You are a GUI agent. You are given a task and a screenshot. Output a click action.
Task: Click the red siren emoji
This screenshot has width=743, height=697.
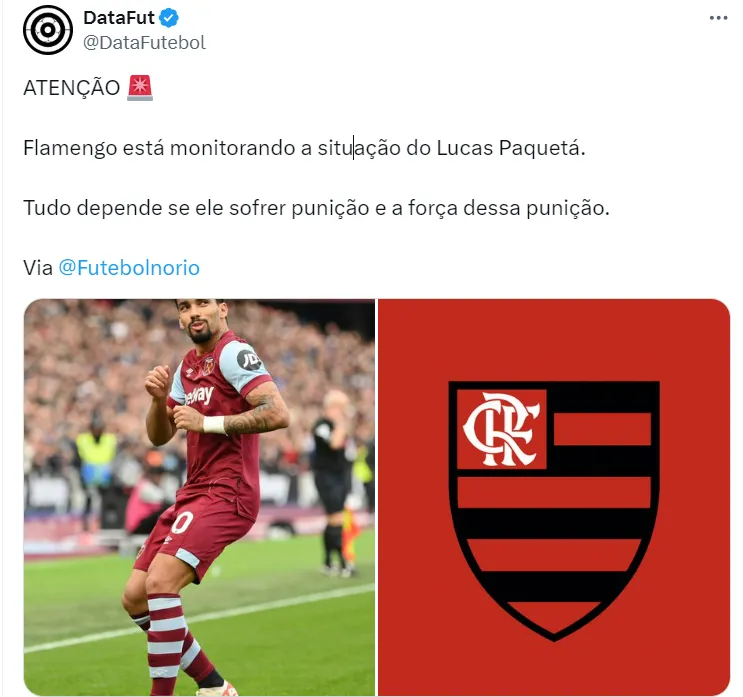click(140, 88)
